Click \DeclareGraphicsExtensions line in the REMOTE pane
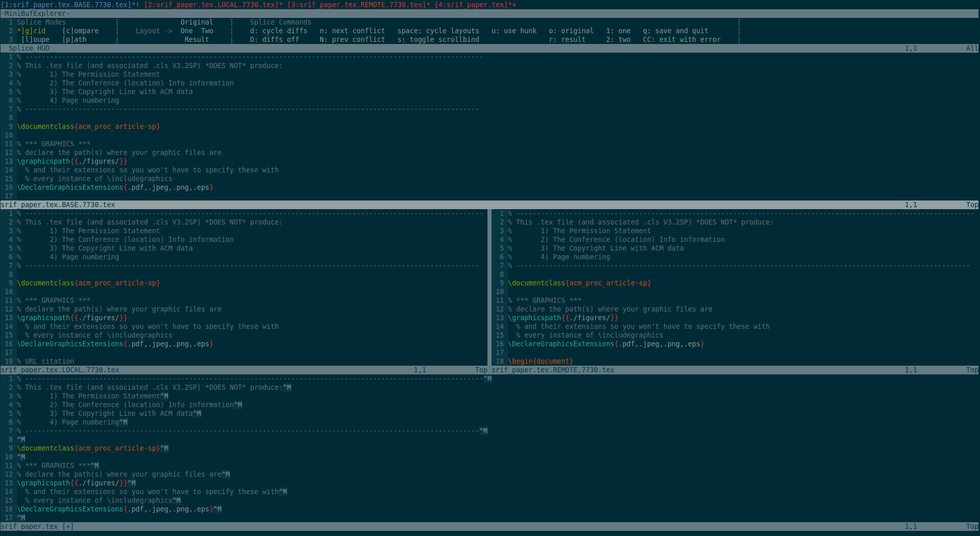The width and height of the screenshot is (980, 536). [x=606, y=344]
